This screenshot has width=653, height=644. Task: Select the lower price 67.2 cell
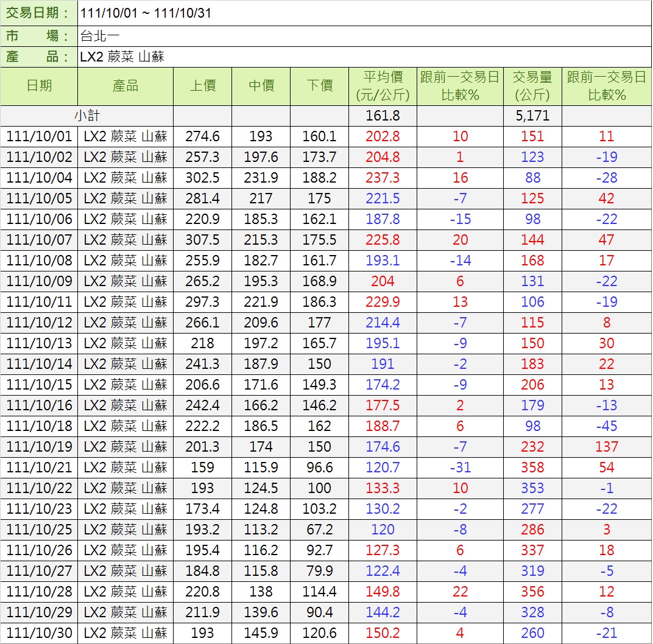pos(319,530)
